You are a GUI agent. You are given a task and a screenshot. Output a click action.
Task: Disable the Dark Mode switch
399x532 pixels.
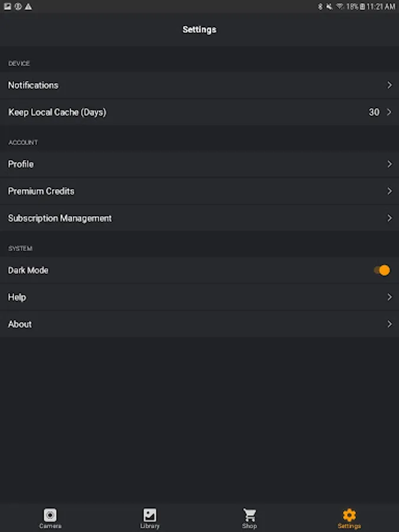pos(382,270)
